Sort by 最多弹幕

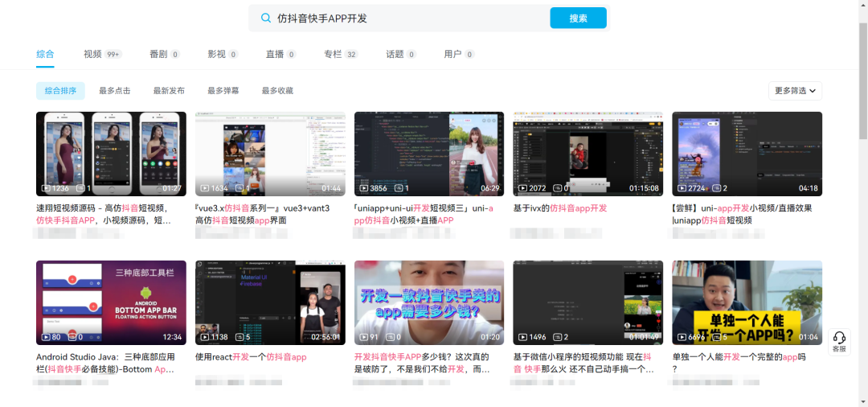pos(223,91)
